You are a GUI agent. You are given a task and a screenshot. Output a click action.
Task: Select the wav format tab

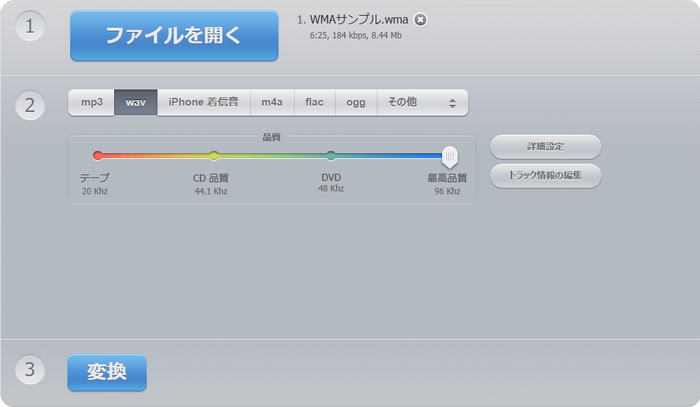coord(136,102)
